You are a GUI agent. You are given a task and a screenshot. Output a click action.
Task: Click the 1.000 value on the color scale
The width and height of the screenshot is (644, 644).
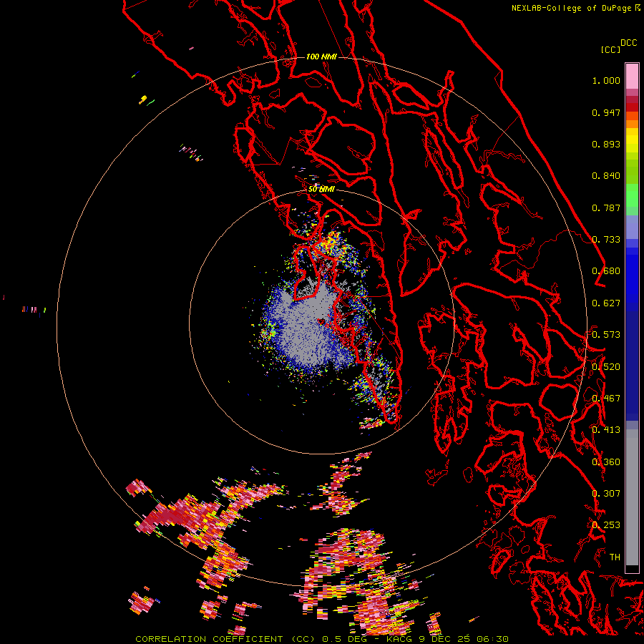click(606, 80)
